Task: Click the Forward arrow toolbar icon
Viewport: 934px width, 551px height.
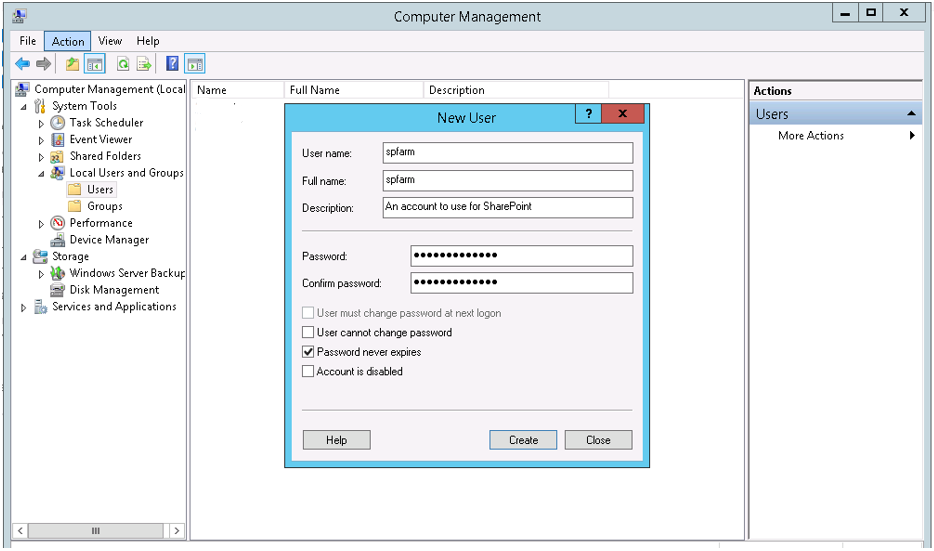Action: pos(43,64)
